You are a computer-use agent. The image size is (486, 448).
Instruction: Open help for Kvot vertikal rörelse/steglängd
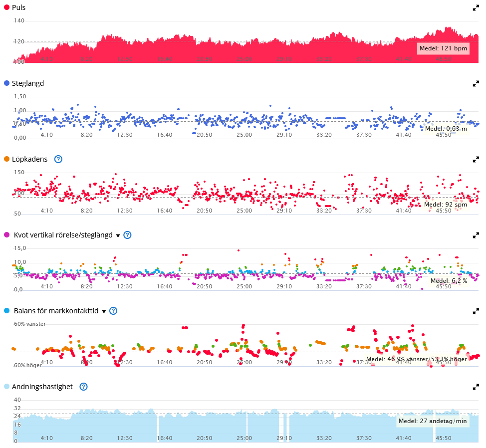(x=127, y=235)
